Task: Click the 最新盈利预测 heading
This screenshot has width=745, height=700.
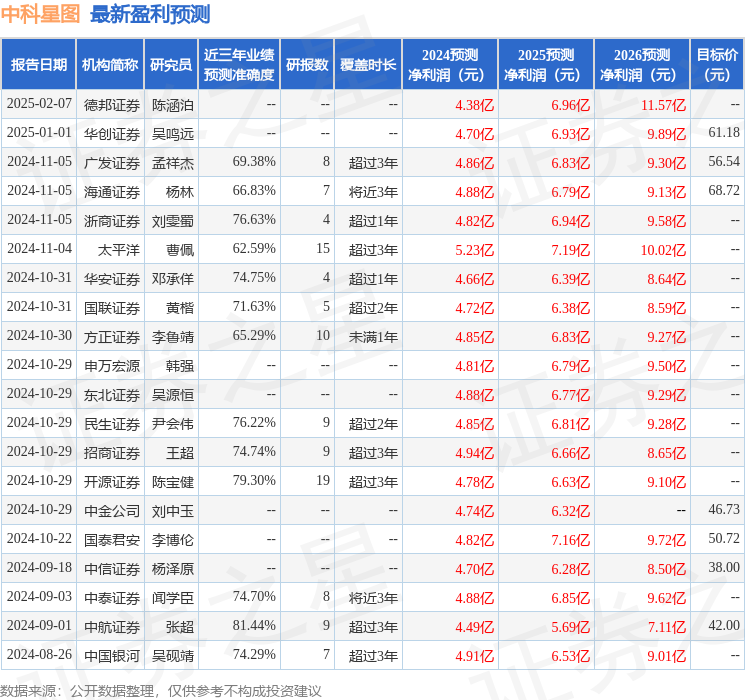Action: pos(150,14)
